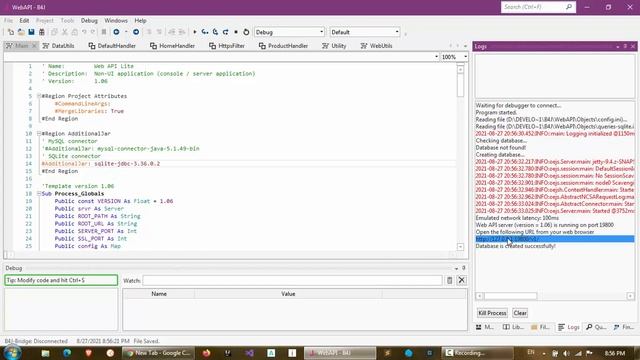Collapse the AdditionalJar region
The image size is (640, 360).
click(x=39, y=133)
